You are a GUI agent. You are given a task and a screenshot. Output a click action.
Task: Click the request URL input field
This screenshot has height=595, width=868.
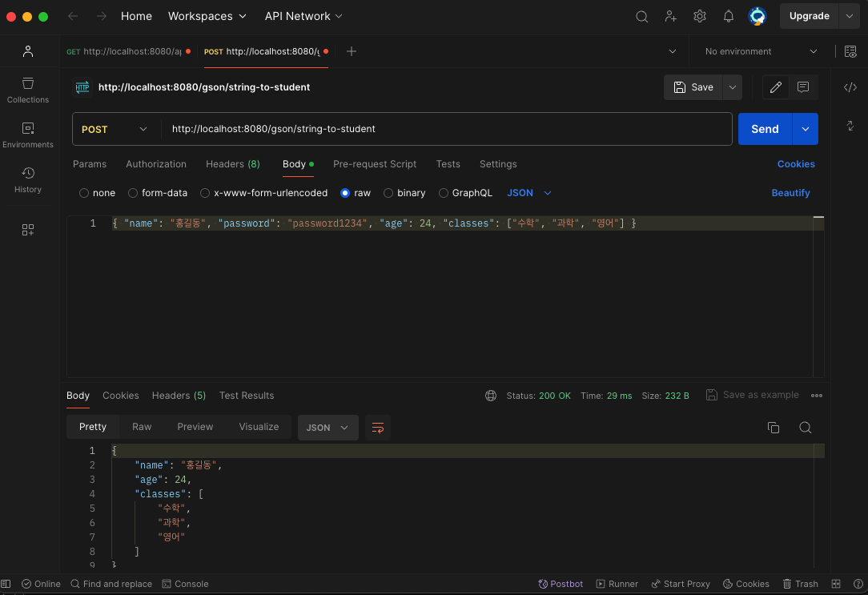pos(446,129)
